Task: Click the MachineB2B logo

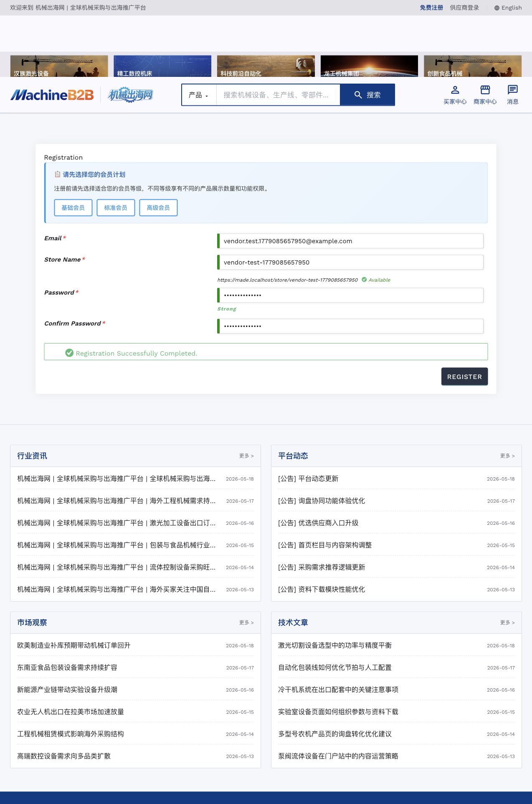Action: pyautogui.click(x=52, y=95)
